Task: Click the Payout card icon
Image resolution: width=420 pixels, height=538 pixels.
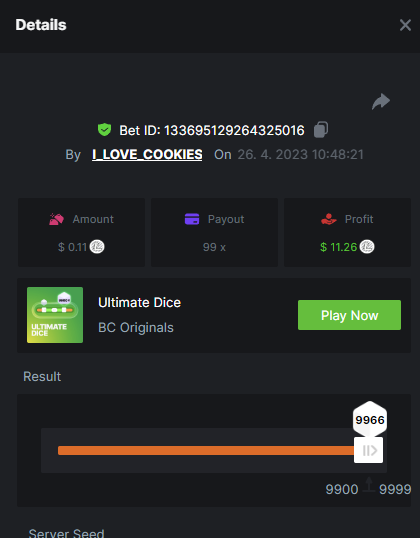Action: (192, 219)
